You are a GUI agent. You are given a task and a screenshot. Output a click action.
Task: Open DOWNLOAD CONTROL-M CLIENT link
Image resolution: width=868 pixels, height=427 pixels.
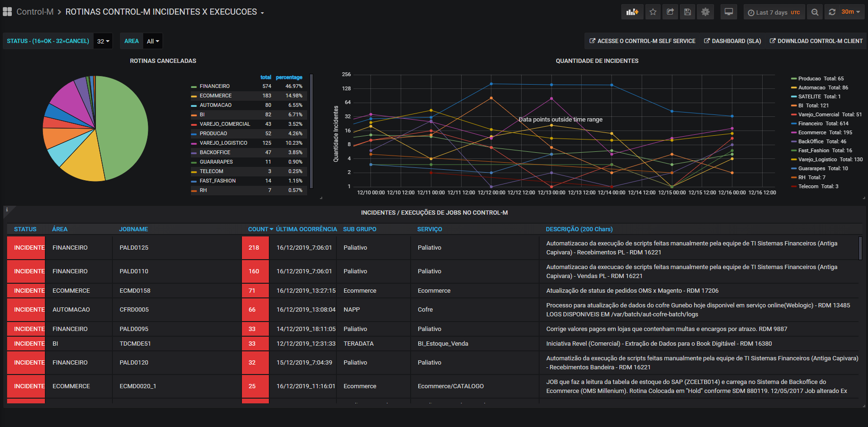tap(816, 41)
